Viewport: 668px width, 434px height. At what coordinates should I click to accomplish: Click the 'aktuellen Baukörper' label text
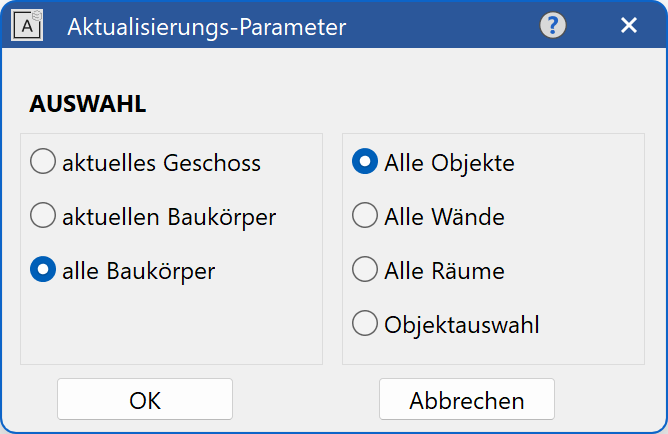click(x=168, y=216)
